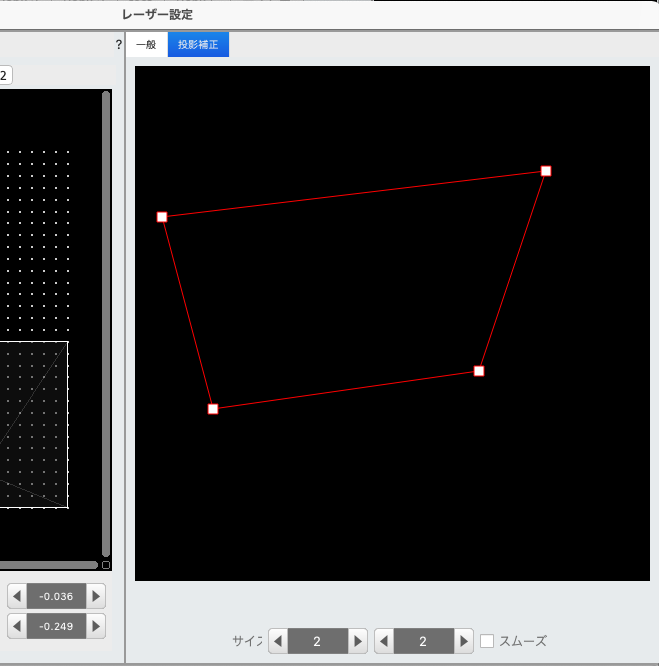This screenshot has width=659, height=666.
Task: Click the horizontal scrollbar under the left preview
Action: click(48, 565)
